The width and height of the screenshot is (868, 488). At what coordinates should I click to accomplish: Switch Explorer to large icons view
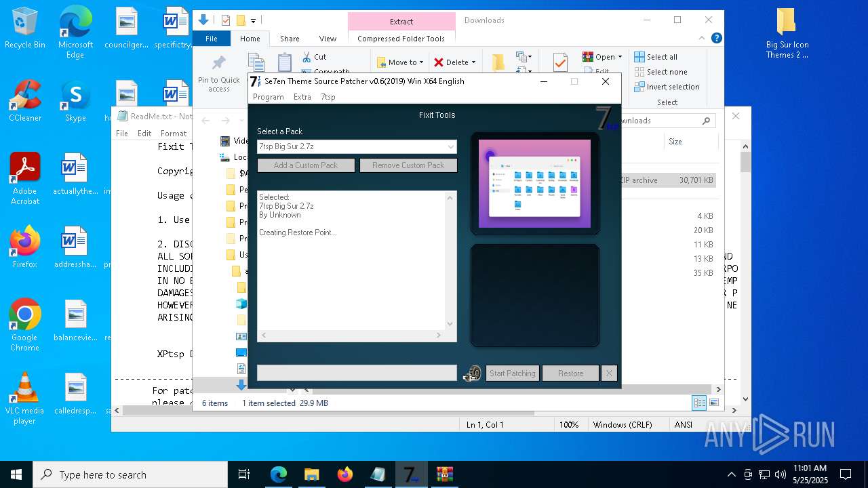pyautogui.click(x=713, y=403)
